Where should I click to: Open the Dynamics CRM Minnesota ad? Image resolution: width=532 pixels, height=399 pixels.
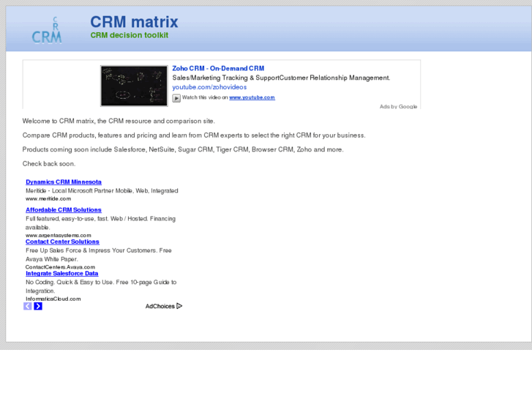(64, 182)
